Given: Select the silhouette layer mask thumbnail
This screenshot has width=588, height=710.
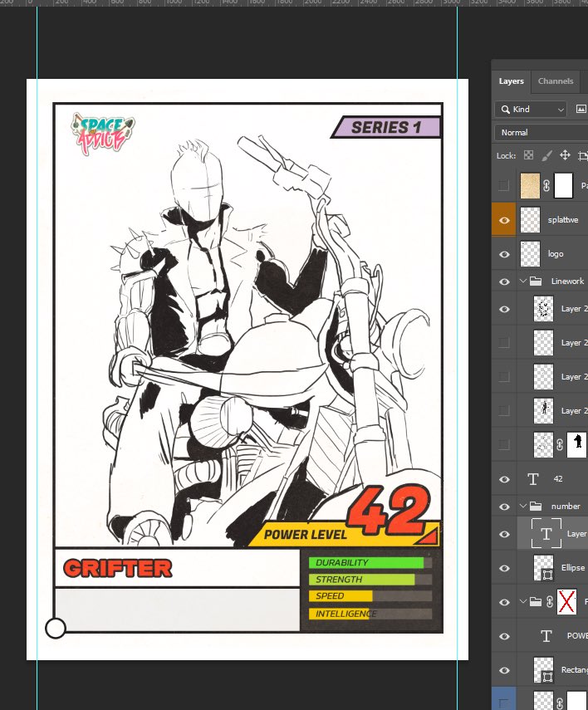Looking at the screenshot, I should point(577,444).
